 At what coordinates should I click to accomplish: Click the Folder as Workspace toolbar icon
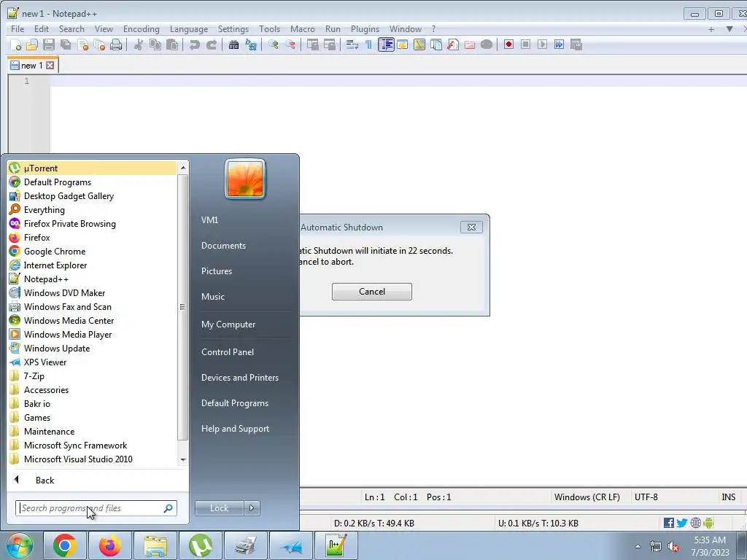click(470, 44)
